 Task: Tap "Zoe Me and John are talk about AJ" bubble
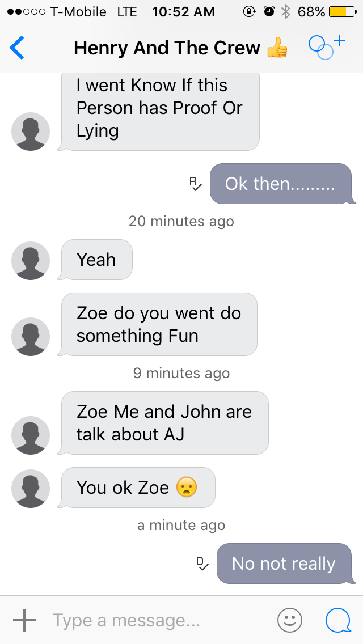point(163,423)
